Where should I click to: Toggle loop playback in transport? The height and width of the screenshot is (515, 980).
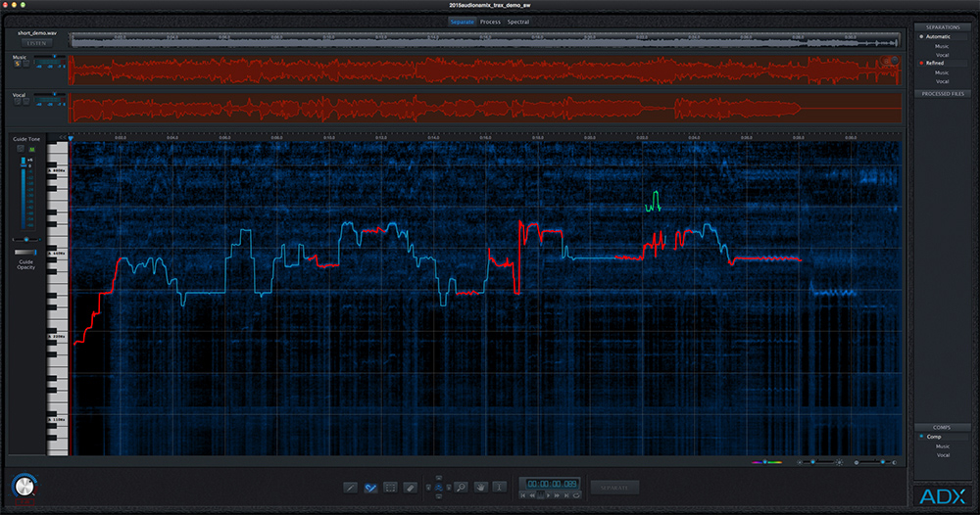tap(574, 495)
